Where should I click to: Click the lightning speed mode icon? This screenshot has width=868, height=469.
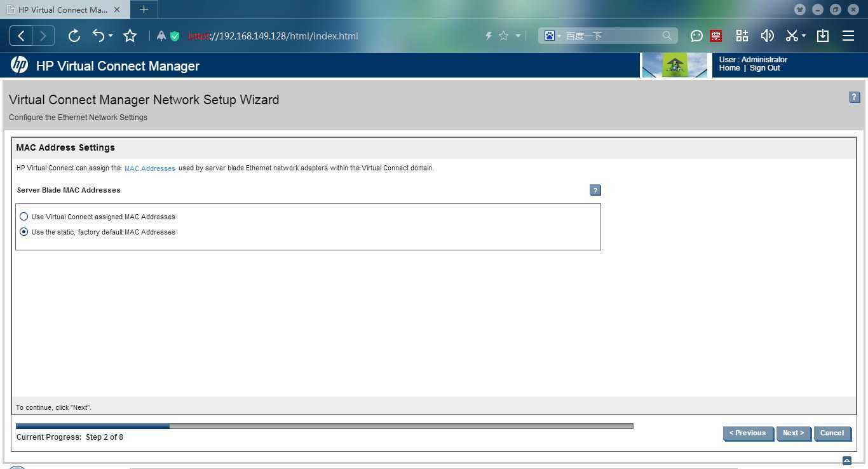[x=489, y=36]
